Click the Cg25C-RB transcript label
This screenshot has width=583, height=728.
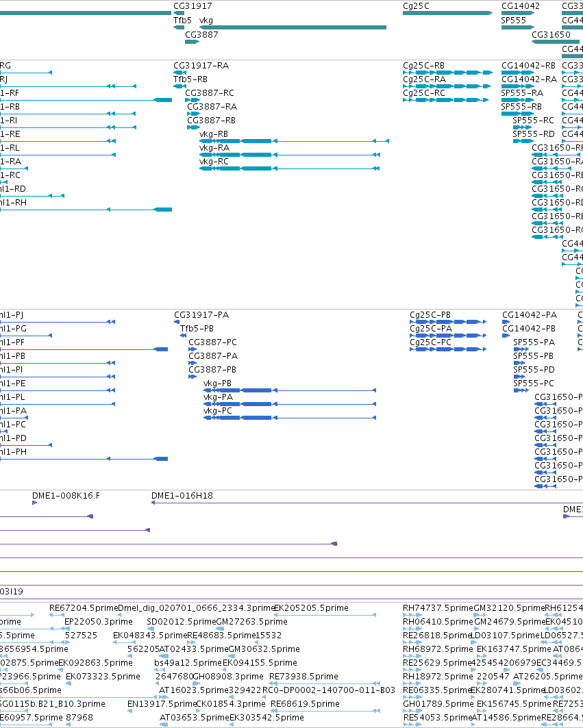pyautogui.click(x=423, y=66)
